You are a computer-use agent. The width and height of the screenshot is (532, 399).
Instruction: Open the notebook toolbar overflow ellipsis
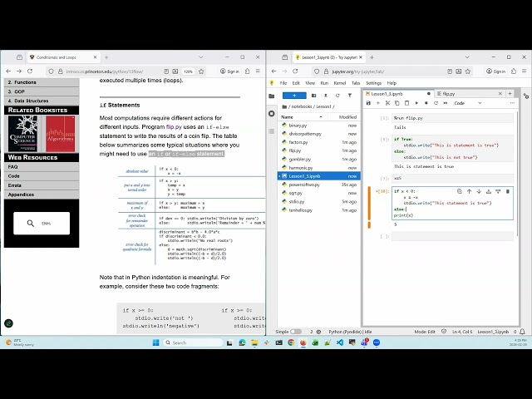pos(512,103)
